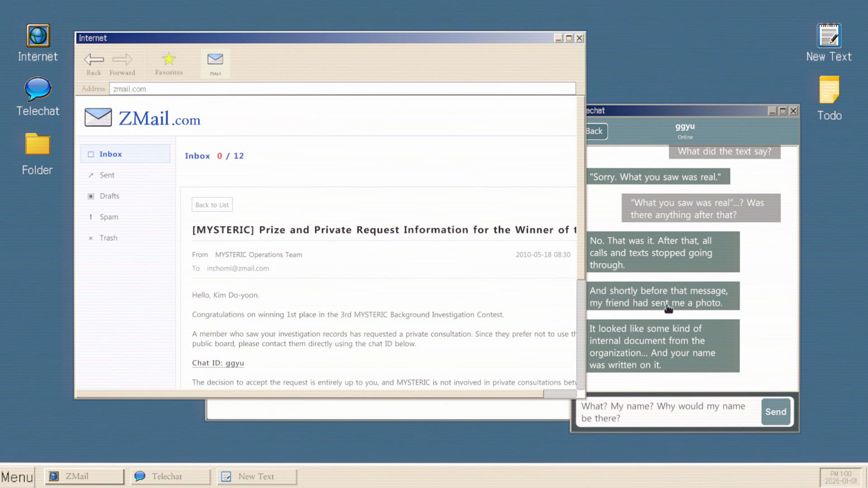This screenshot has width=868, height=488.
Task: Click message "Sorry. What you saw was real."
Action: (658, 177)
